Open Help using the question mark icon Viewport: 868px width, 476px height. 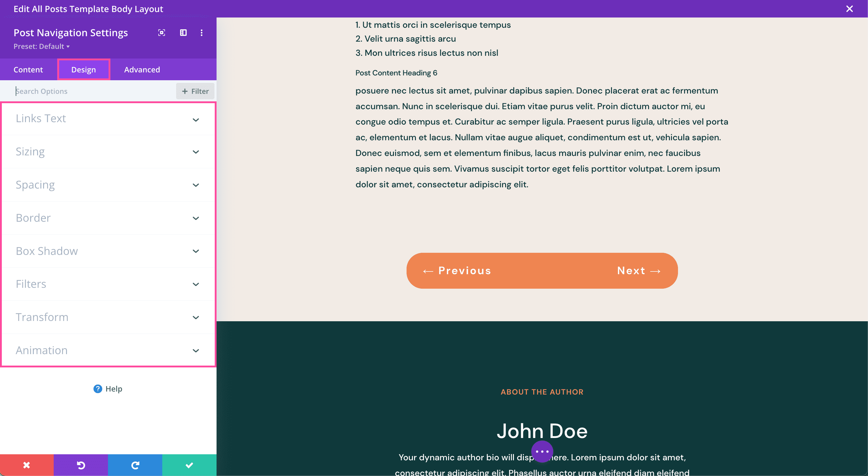97,389
